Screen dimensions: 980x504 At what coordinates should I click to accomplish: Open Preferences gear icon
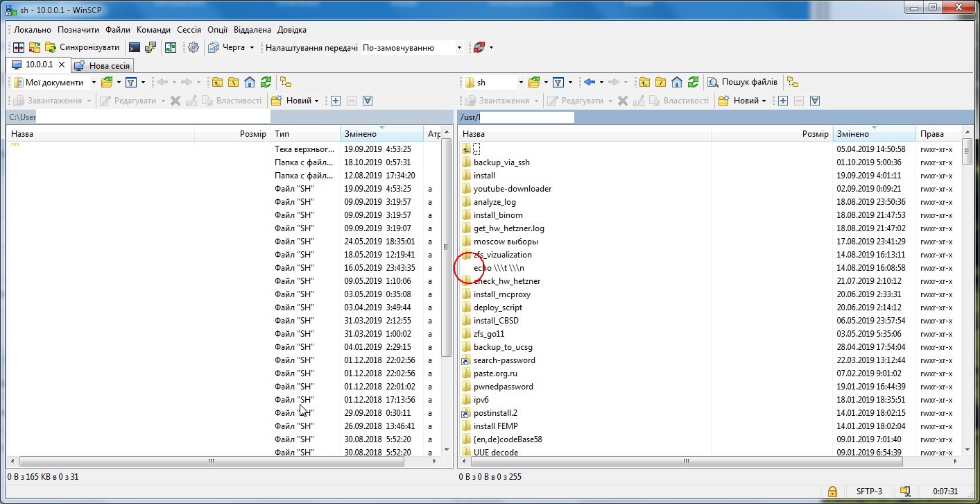click(194, 47)
